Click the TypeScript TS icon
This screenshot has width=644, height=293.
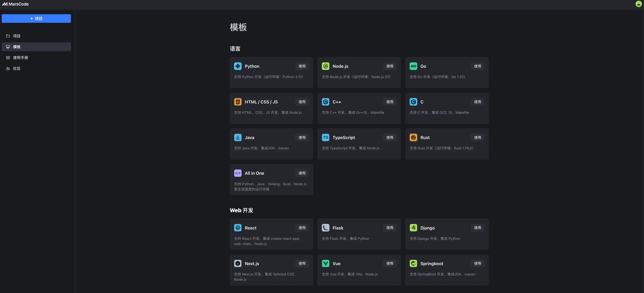(325, 137)
